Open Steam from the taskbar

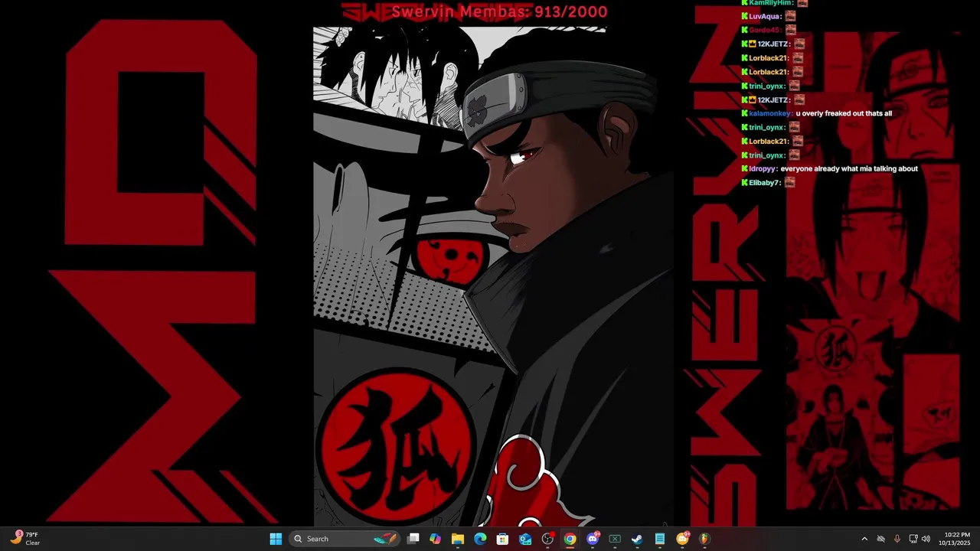pos(637,539)
